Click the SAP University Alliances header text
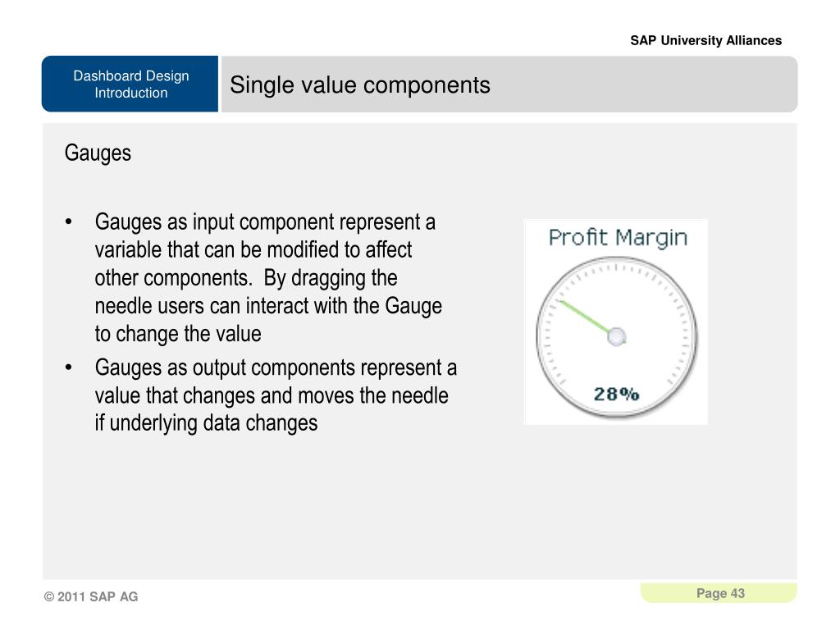840x630 pixels. coord(705,41)
